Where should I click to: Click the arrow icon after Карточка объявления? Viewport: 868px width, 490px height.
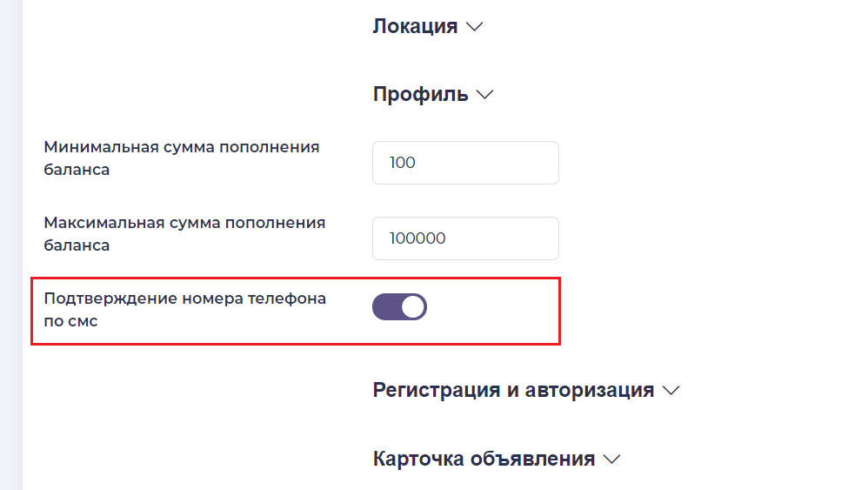[x=612, y=460]
